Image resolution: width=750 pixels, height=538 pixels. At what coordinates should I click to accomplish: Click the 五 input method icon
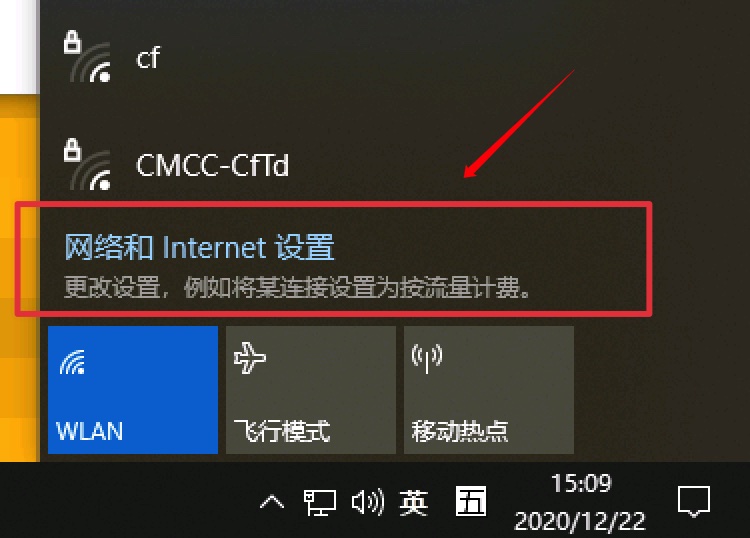click(x=471, y=502)
